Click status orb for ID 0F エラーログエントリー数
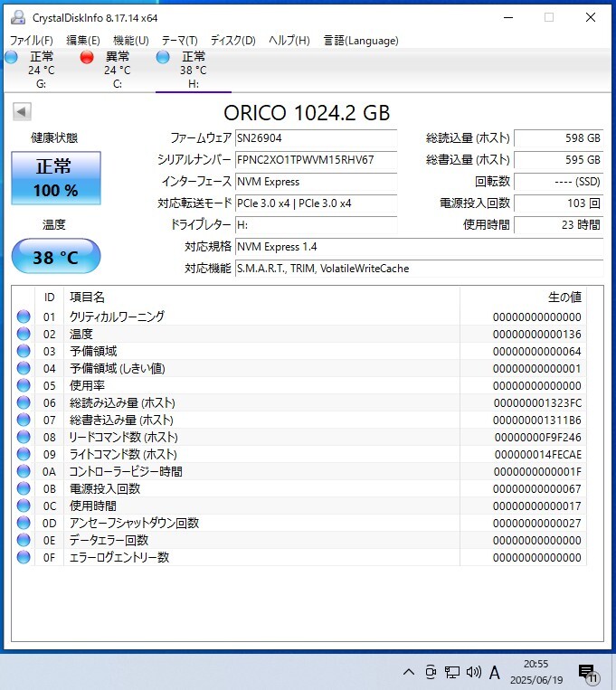 point(24,557)
